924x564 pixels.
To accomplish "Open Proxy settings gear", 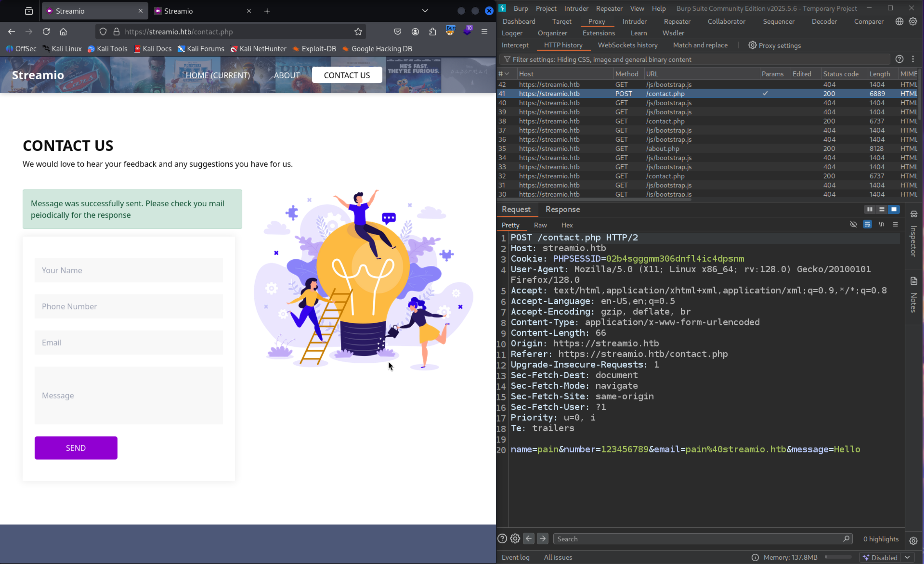I will click(x=752, y=45).
